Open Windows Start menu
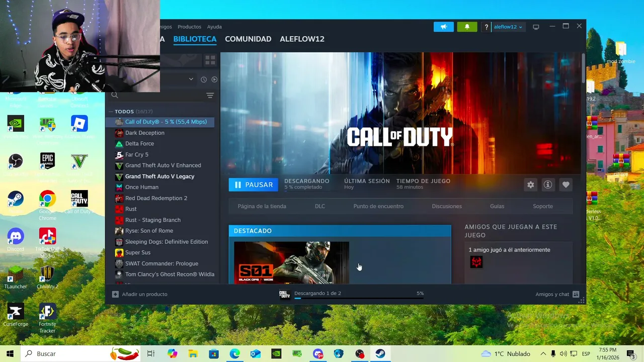 (x=10, y=353)
